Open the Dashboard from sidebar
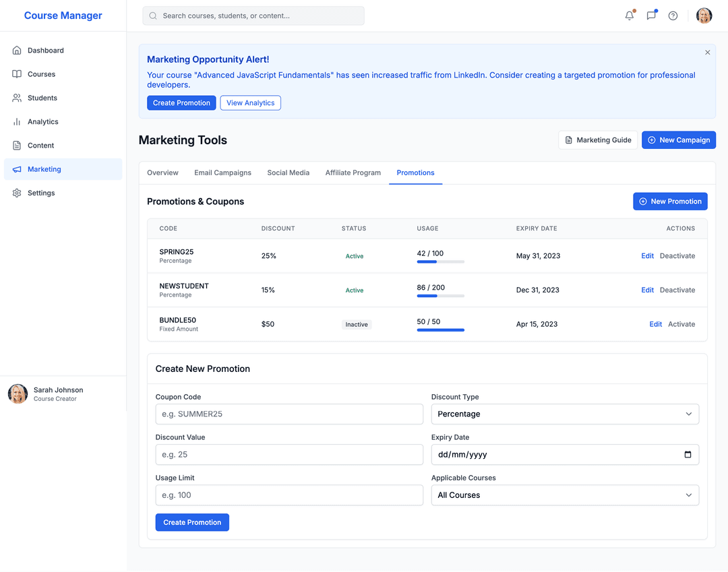Viewport: 728px width, 572px height. [45, 51]
